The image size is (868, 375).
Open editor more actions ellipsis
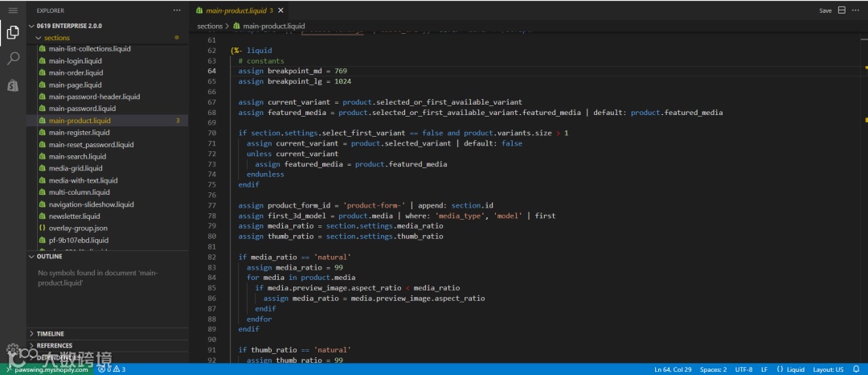857,10
